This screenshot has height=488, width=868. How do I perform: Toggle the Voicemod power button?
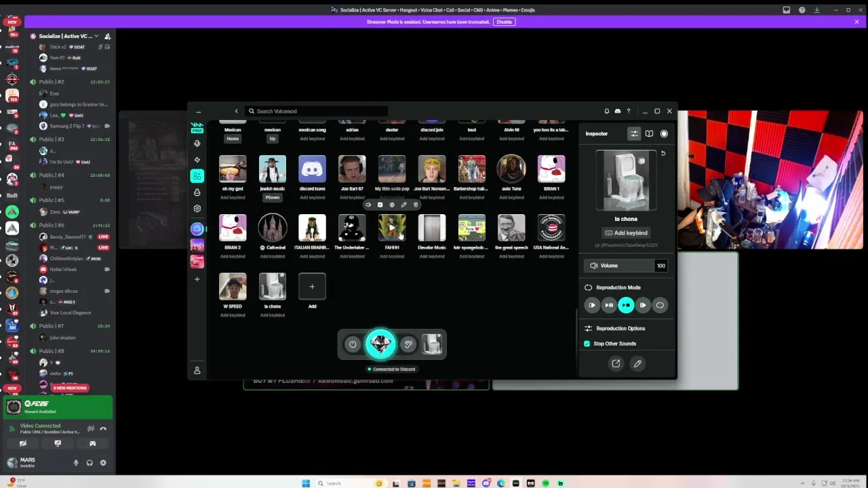tap(353, 345)
